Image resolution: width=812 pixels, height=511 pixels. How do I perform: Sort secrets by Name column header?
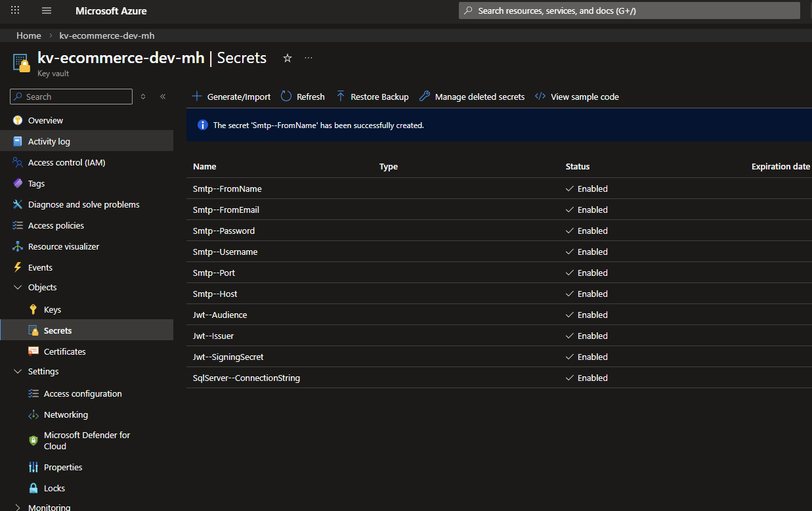[x=205, y=166]
